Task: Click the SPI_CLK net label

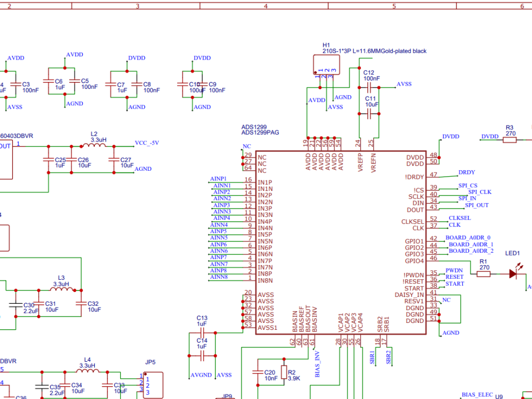Action: (480, 192)
